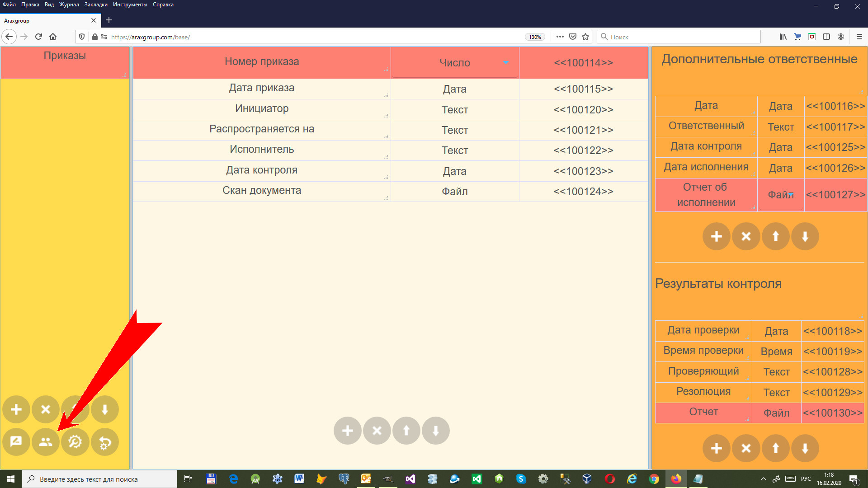
Task: Open Google Chrome from the Windows taskbar
Action: click(654, 479)
